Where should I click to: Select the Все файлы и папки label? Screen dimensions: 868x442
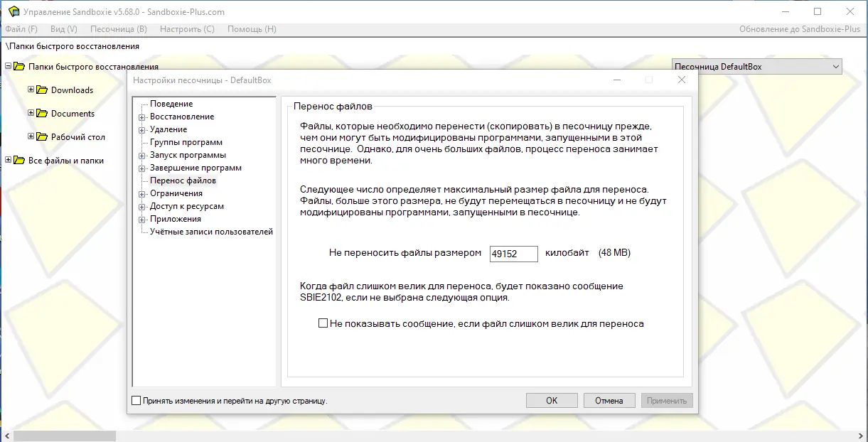66,161
